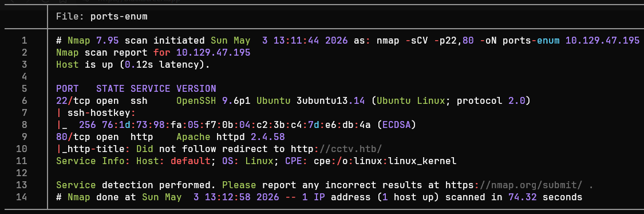Click the 'OpenSSH 9.6p1' version text
The width and height of the screenshot is (644, 214).
point(213,100)
